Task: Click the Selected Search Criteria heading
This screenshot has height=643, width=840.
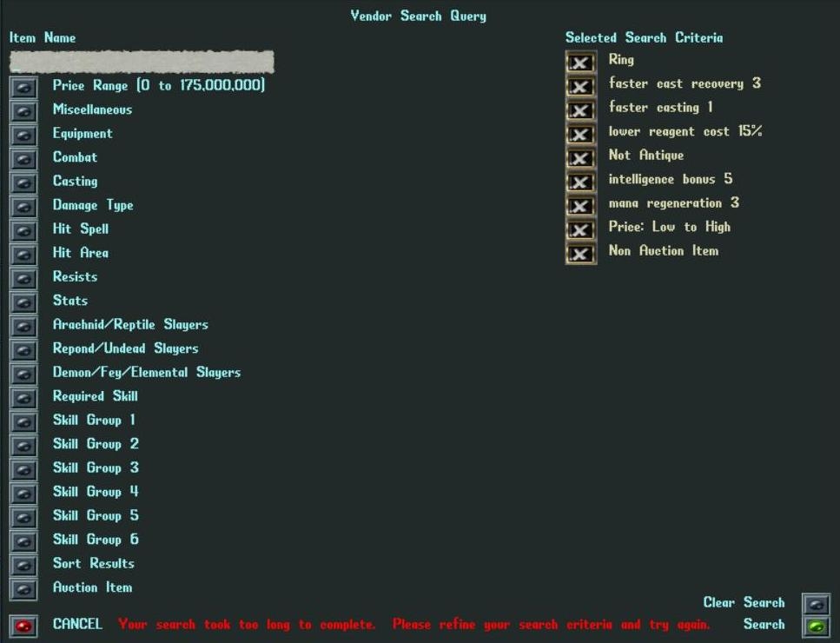Action: (644, 38)
